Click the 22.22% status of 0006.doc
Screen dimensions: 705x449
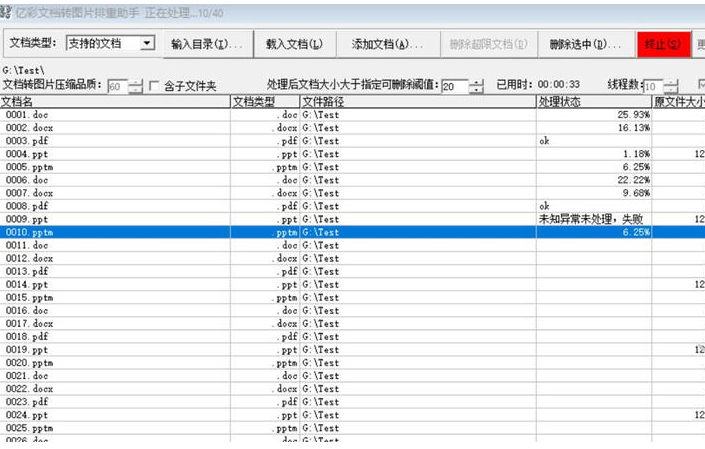(634, 180)
